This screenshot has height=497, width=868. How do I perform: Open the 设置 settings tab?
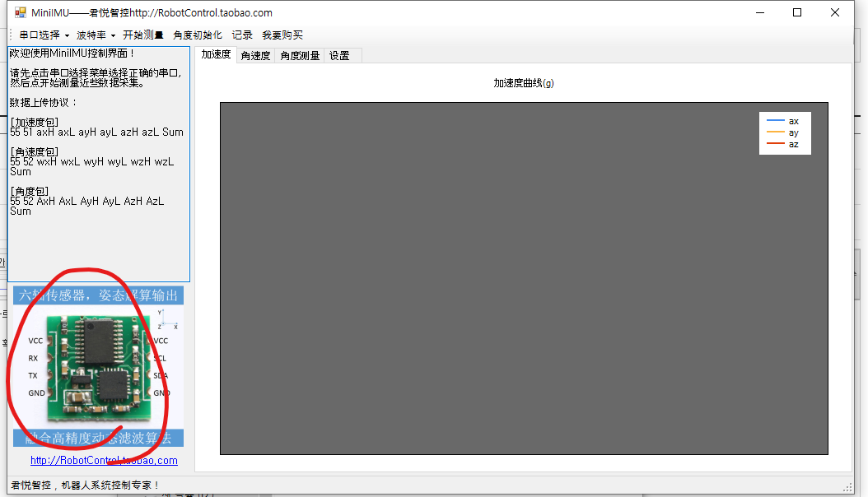(339, 56)
